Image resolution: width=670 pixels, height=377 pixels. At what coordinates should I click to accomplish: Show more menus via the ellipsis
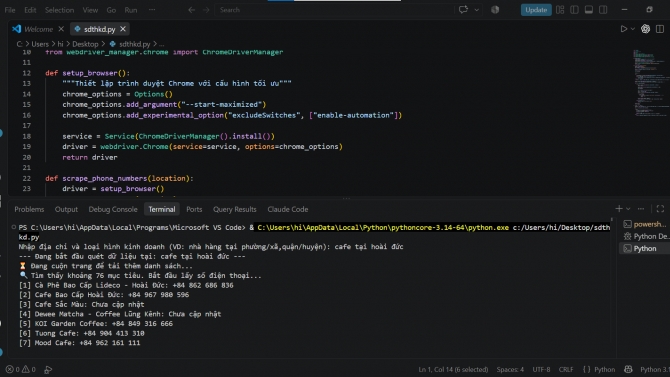click(152, 10)
